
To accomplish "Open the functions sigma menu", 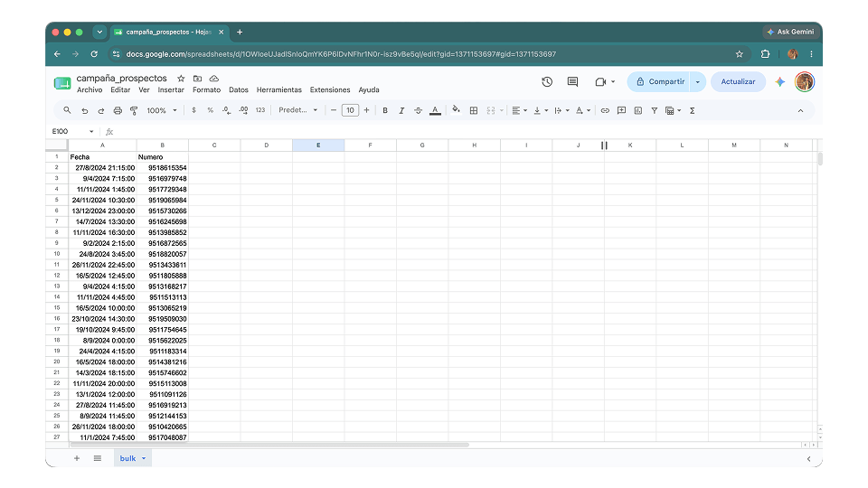I will tap(692, 110).
